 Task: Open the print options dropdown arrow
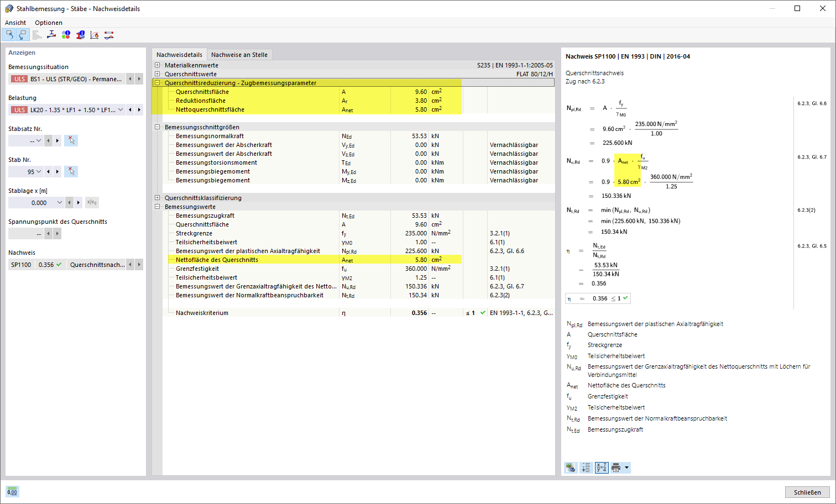click(626, 468)
